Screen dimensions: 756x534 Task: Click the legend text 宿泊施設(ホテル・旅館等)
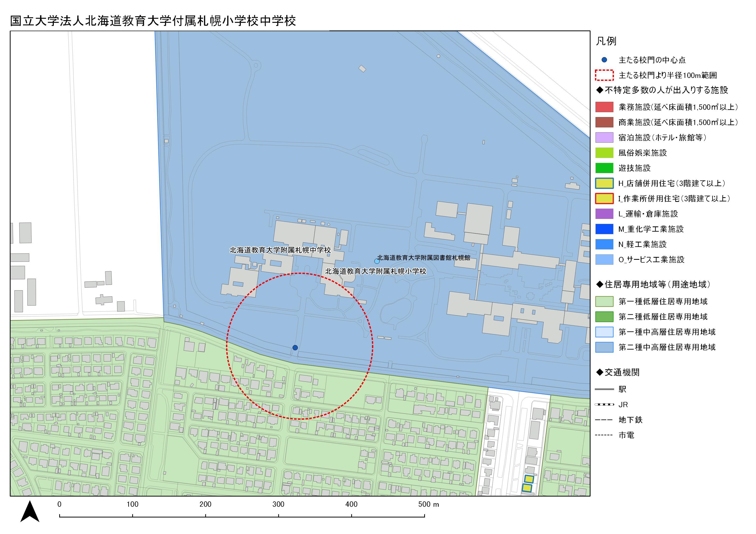click(x=662, y=138)
